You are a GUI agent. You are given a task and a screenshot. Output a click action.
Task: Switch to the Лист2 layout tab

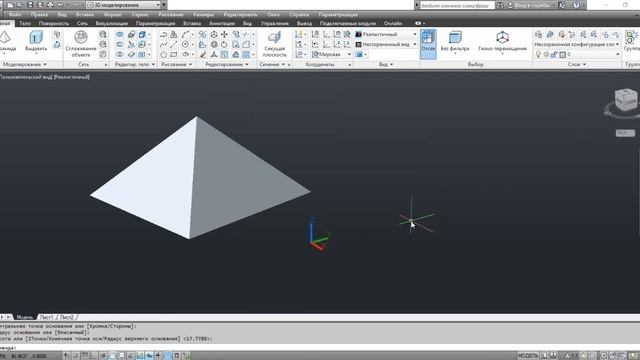(67, 317)
